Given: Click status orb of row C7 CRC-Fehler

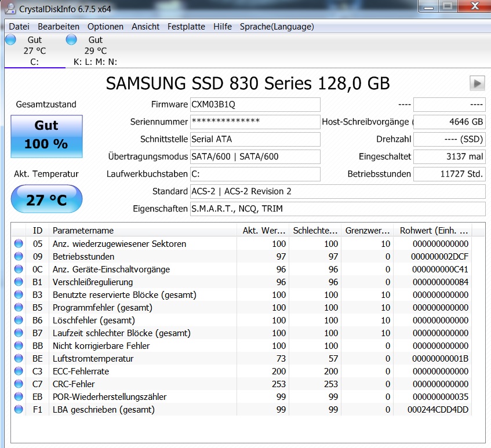Looking at the screenshot, I should (x=19, y=384).
